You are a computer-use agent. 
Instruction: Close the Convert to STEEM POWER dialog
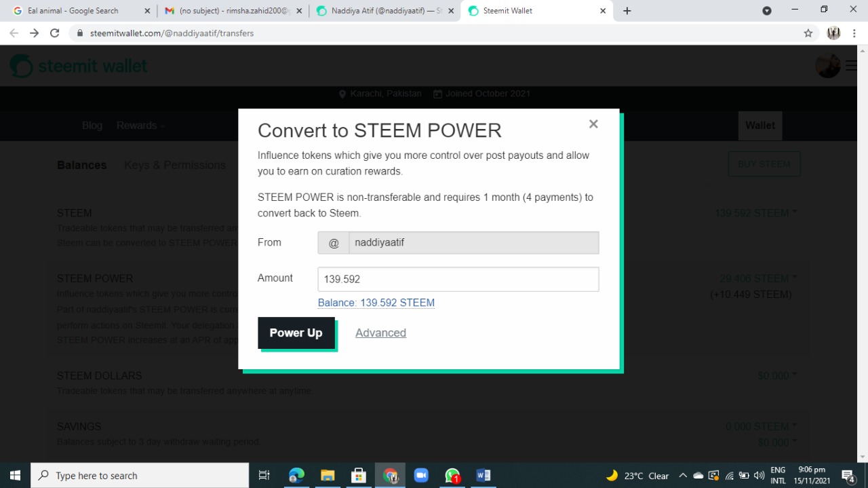click(x=593, y=124)
